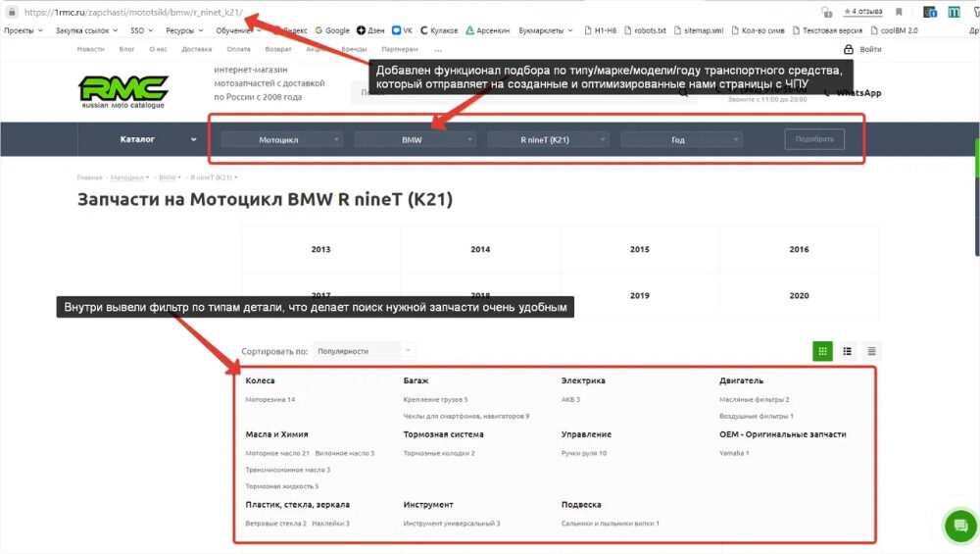The height and width of the screenshot is (554, 980).
Task: Click the lock icon beside Войти
Action: pyautogui.click(x=848, y=49)
